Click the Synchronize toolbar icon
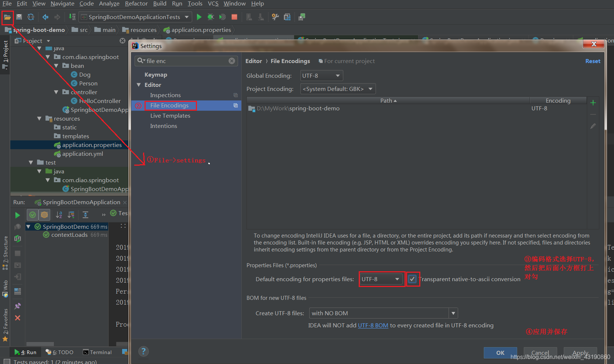Image resolution: width=614 pixels, height=364 pixels. (x=31, y=17)
